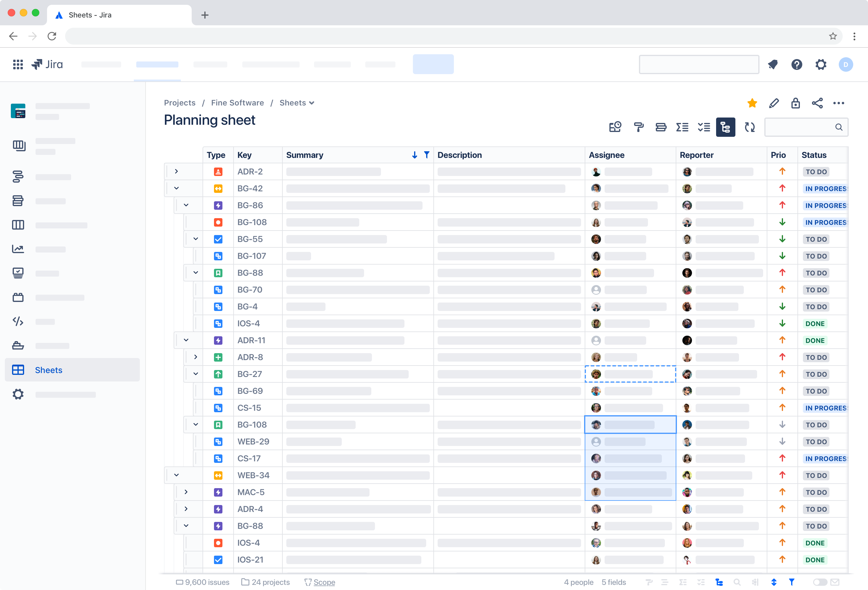
Task: Click the sync refresh toolbar icon
Action: point(750,127)
